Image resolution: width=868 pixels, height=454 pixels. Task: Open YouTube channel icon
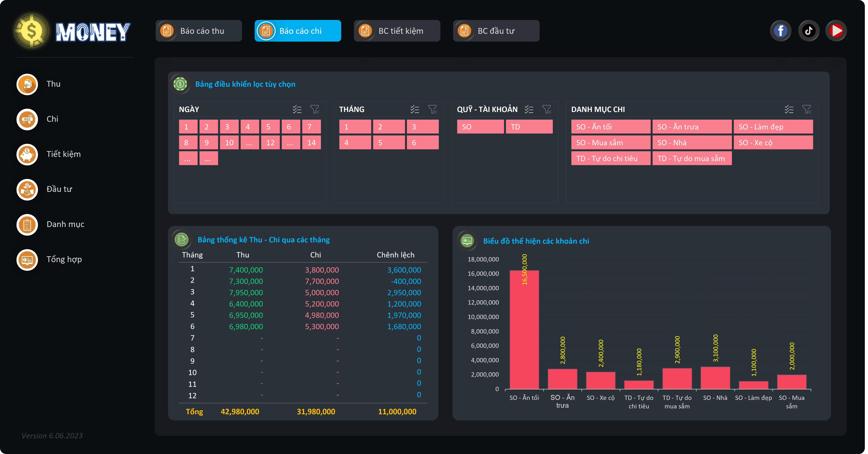point(836,31)
